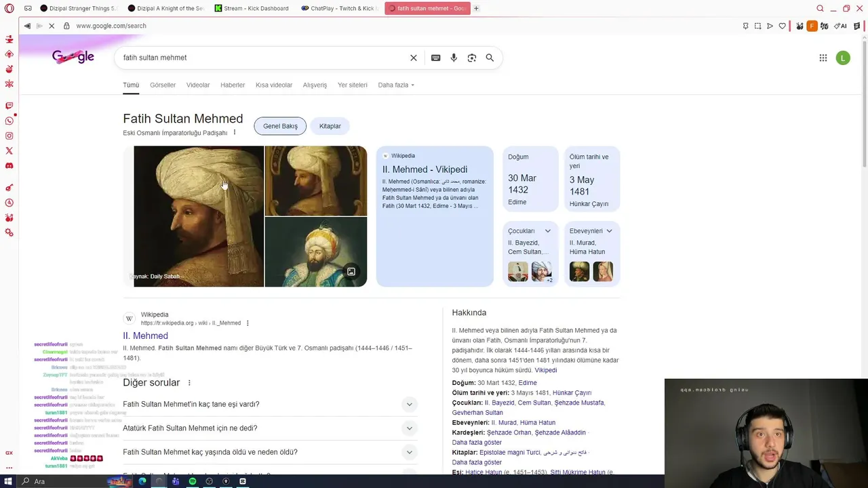Focus the Google search input field

264,58
